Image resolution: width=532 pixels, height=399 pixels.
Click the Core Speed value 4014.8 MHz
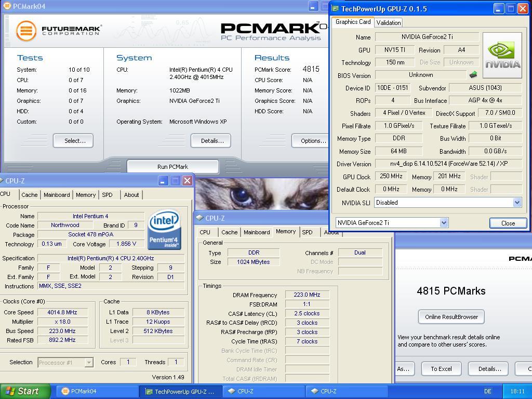point(62,312)
